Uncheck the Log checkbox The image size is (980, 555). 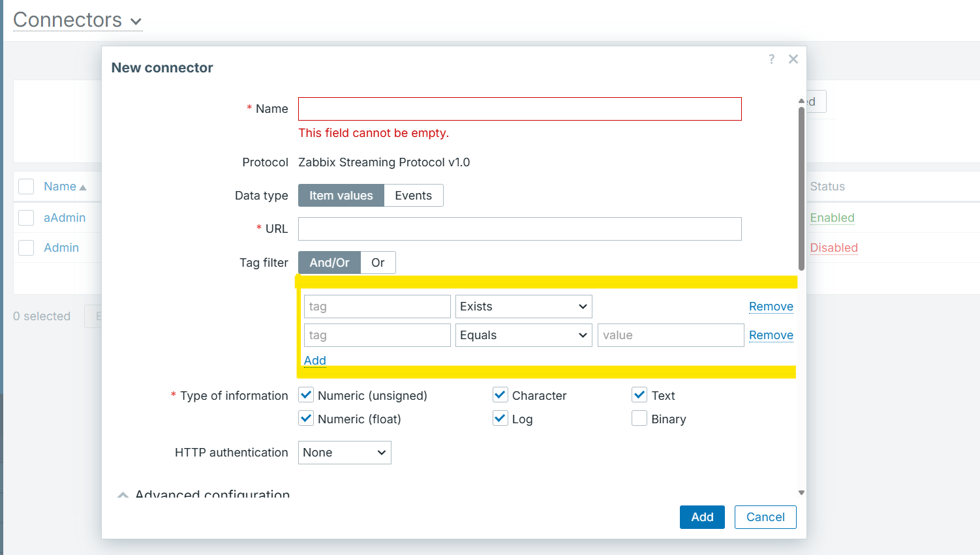[x=500, y=419]
